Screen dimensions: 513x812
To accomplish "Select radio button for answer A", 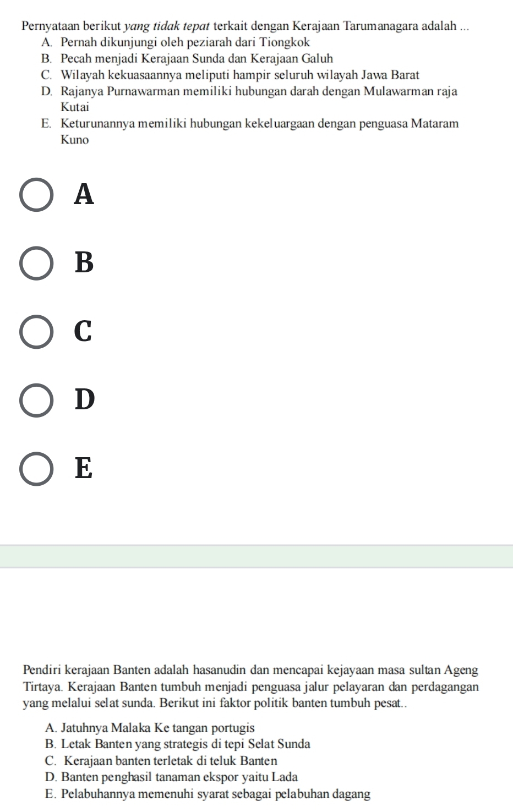I will point(37,195).
